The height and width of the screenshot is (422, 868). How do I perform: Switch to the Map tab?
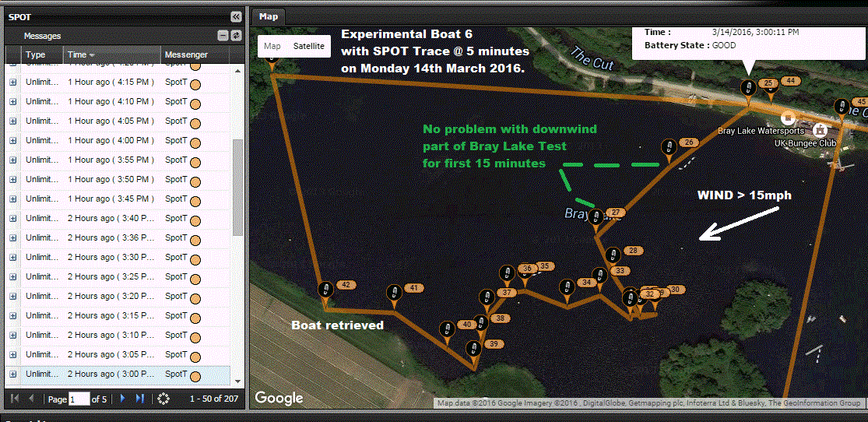[x=269, y=16]
